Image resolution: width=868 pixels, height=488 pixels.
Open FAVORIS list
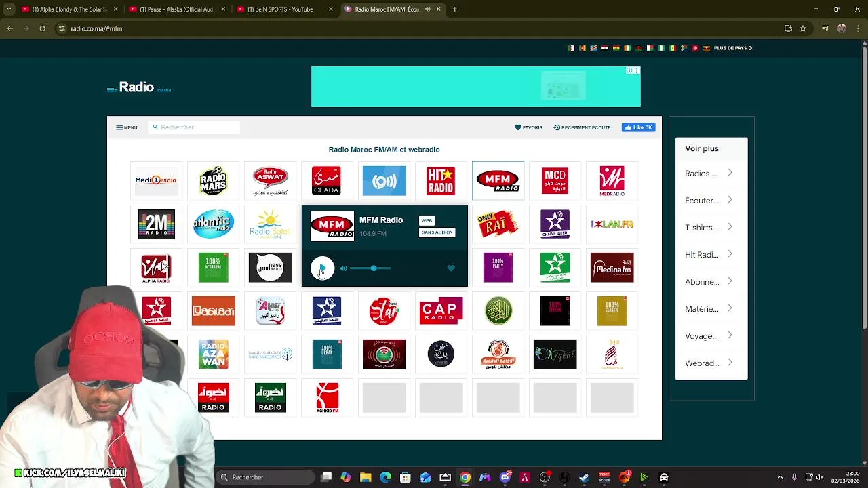(528, 127)
